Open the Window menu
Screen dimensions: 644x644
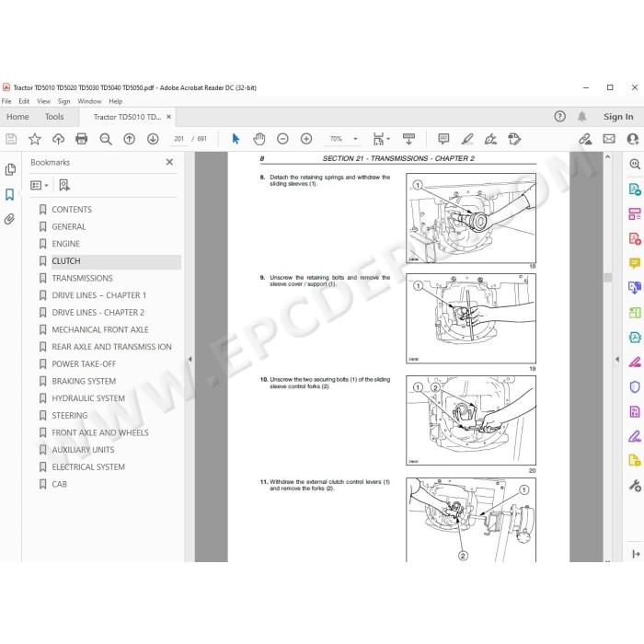pos(89,101)
